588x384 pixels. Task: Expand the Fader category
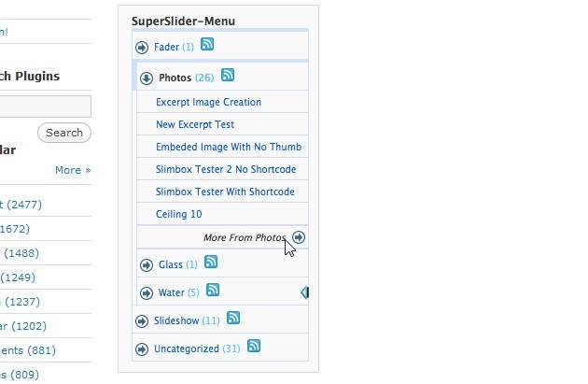pyautogui.click(x=142, y=48)
